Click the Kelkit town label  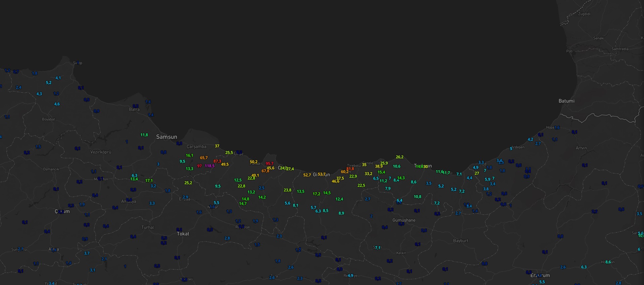pyautogui.click(x=401, y=253)
